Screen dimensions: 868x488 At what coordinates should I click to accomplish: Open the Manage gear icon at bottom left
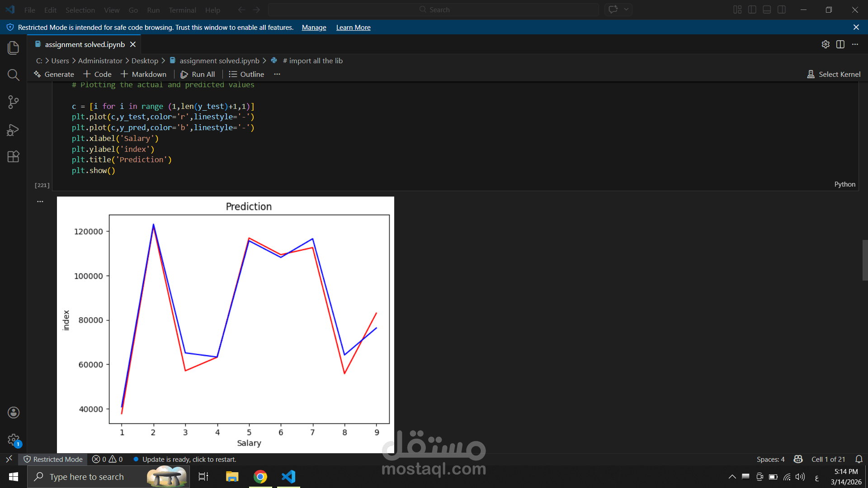pos(13,440)
